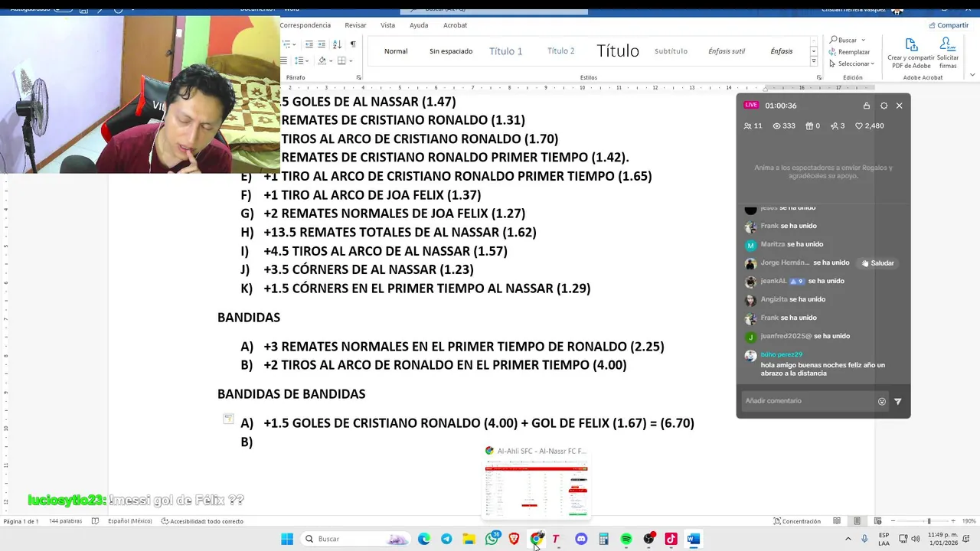Click the lock icon in live panel
The height and width of the screenshot is (551, 980).
(867, 106)
